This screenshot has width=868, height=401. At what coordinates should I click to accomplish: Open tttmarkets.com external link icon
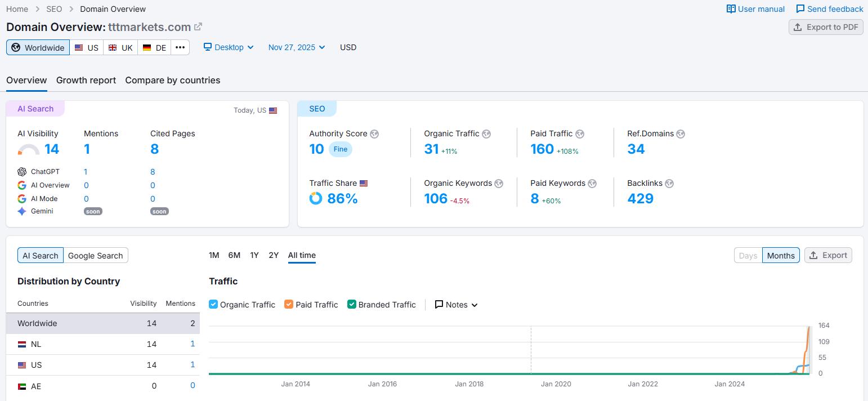click(198, 26)
